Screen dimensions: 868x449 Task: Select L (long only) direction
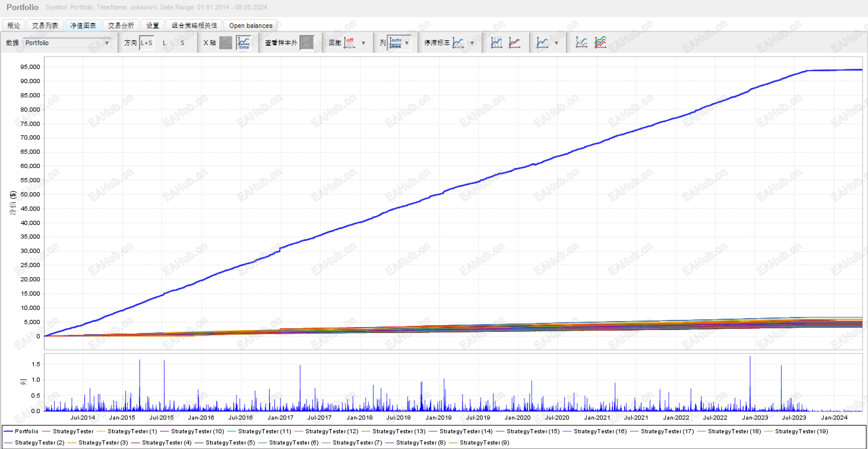pyautogui.click(x=165, y=43)
